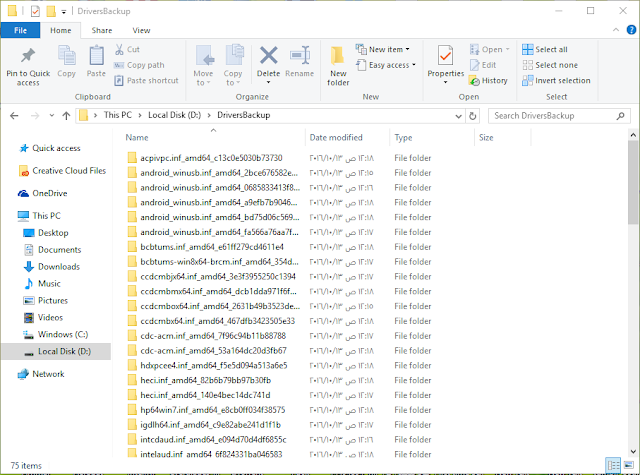Click the Copy ribbon icon
Viewport: 640px width, 475px height.
click(67, 56)
